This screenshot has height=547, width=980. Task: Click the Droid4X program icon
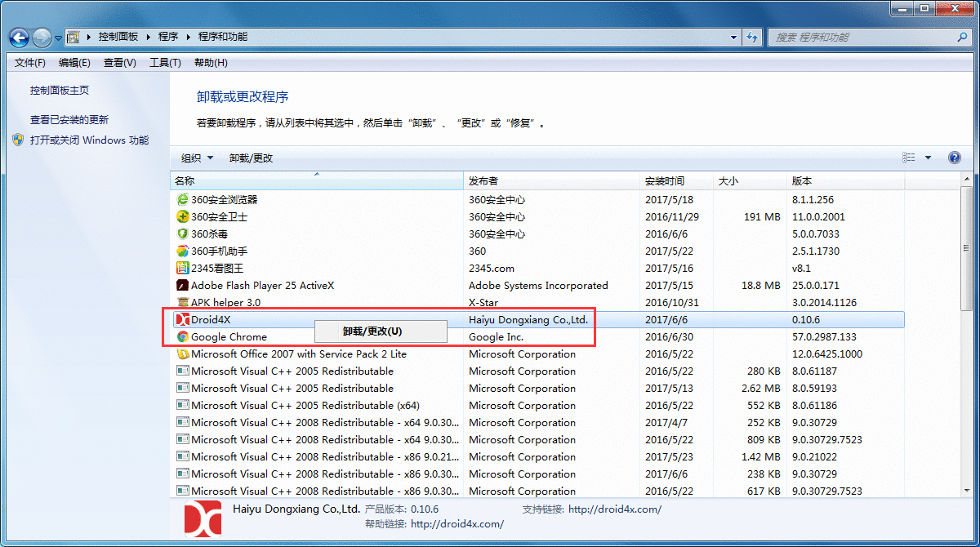[183, 319]
